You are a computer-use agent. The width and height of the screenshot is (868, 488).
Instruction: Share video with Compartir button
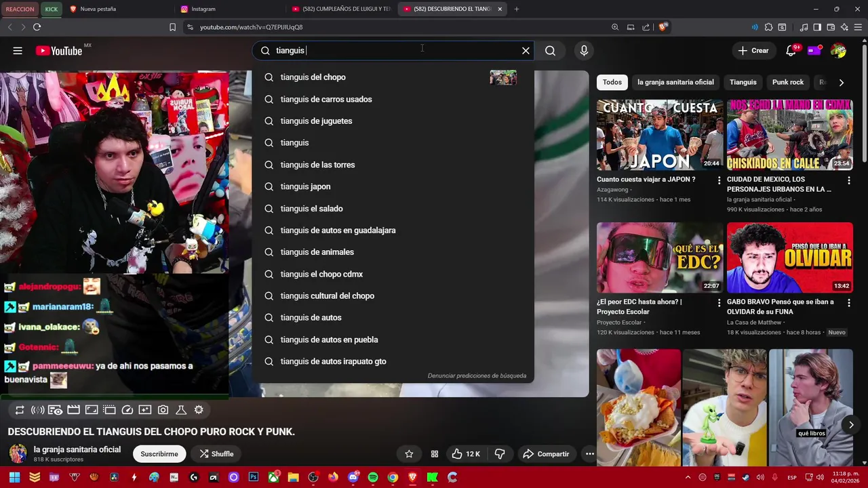(x=546, y=454)
